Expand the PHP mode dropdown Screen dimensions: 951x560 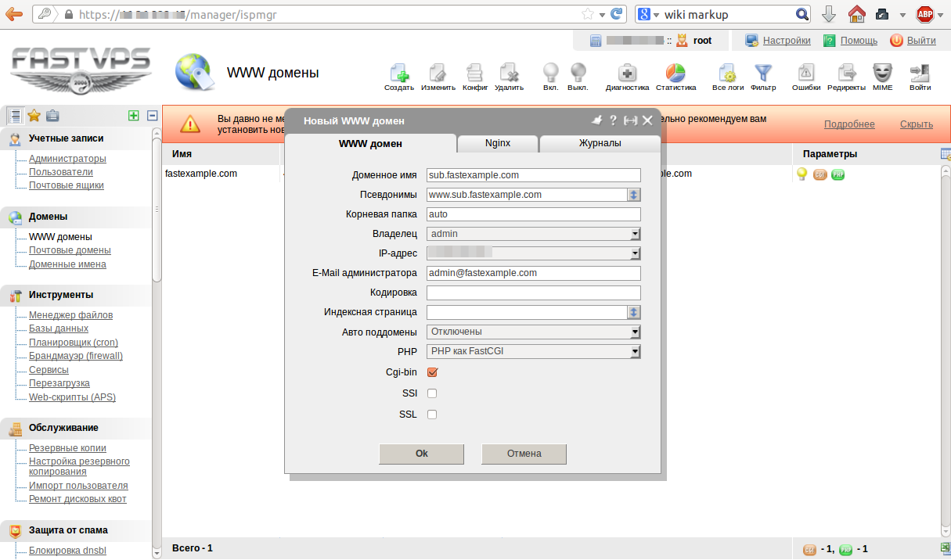[x=534, y=352]
